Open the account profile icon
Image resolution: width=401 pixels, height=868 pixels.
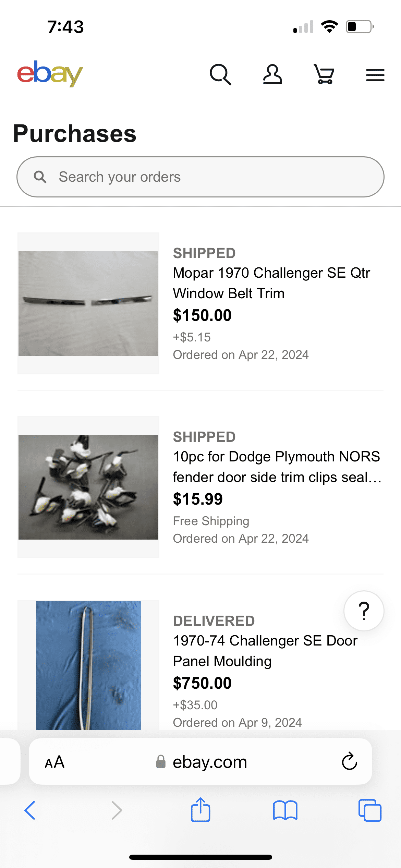272,74
